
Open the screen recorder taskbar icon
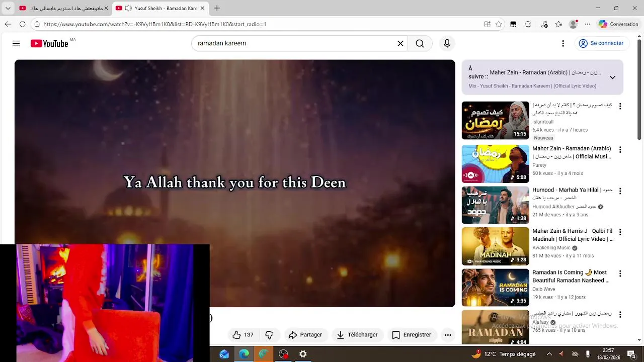point(283,354)
